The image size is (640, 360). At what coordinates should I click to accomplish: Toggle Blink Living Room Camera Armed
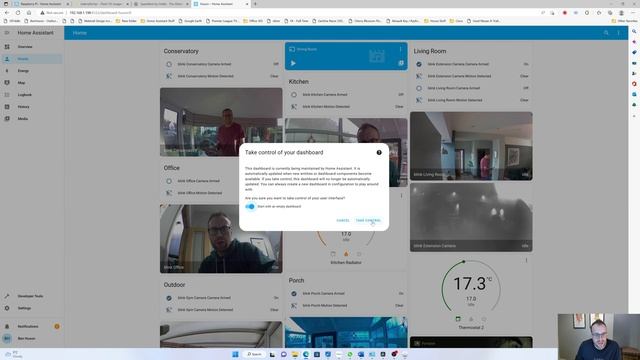tap(471, 88)
